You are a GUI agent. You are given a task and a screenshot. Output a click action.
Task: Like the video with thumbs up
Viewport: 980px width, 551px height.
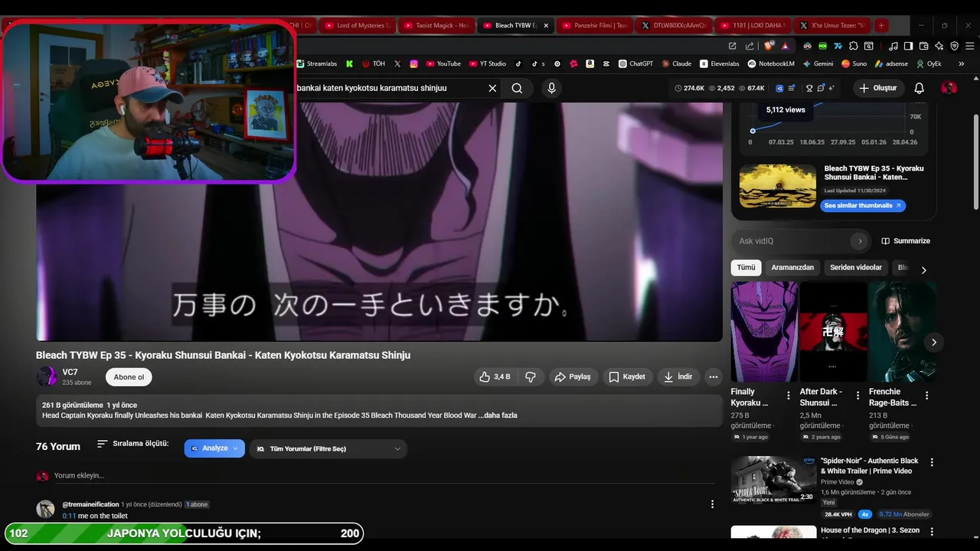tap(495, 377)
